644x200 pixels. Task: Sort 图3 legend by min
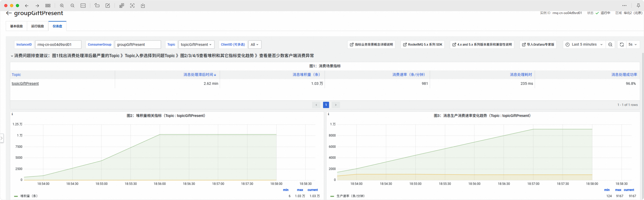607,190
